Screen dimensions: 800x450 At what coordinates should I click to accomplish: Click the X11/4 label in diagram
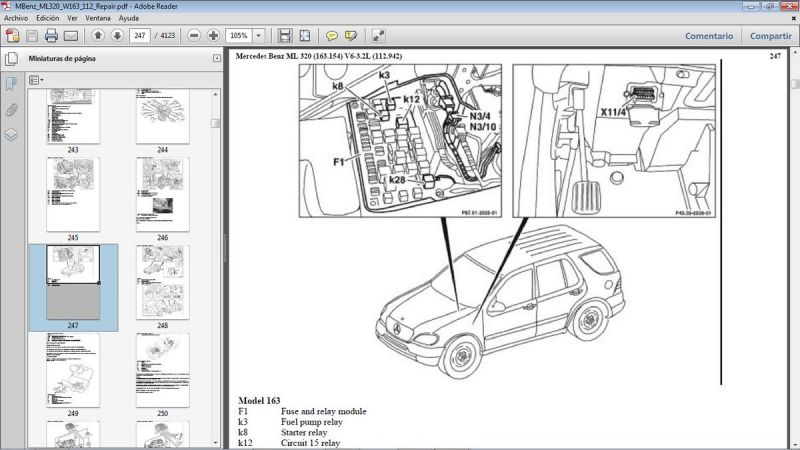(613, 112)
